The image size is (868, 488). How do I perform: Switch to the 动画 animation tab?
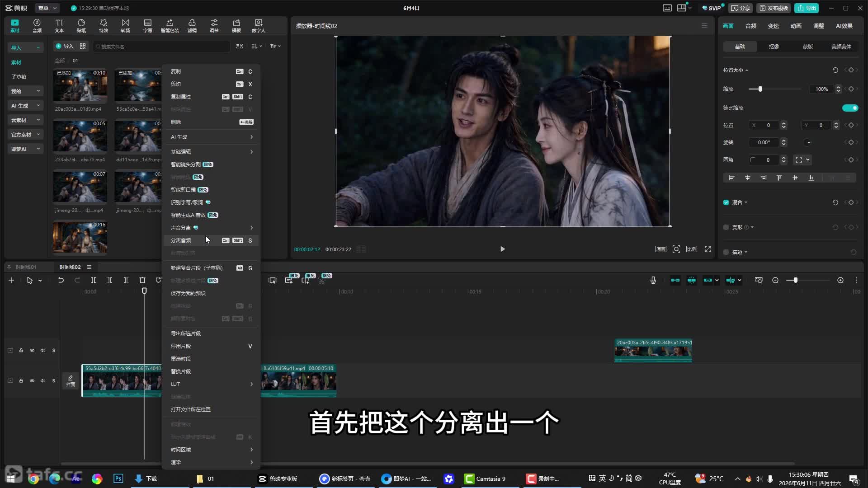796,26
